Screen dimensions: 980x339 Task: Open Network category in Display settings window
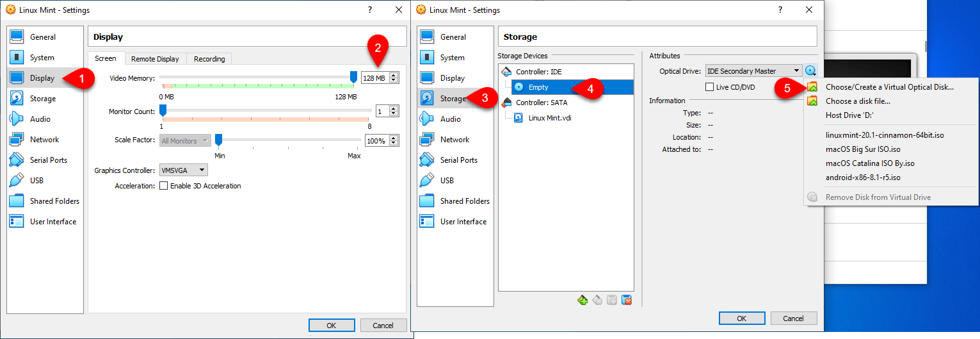tap(45, 140)
